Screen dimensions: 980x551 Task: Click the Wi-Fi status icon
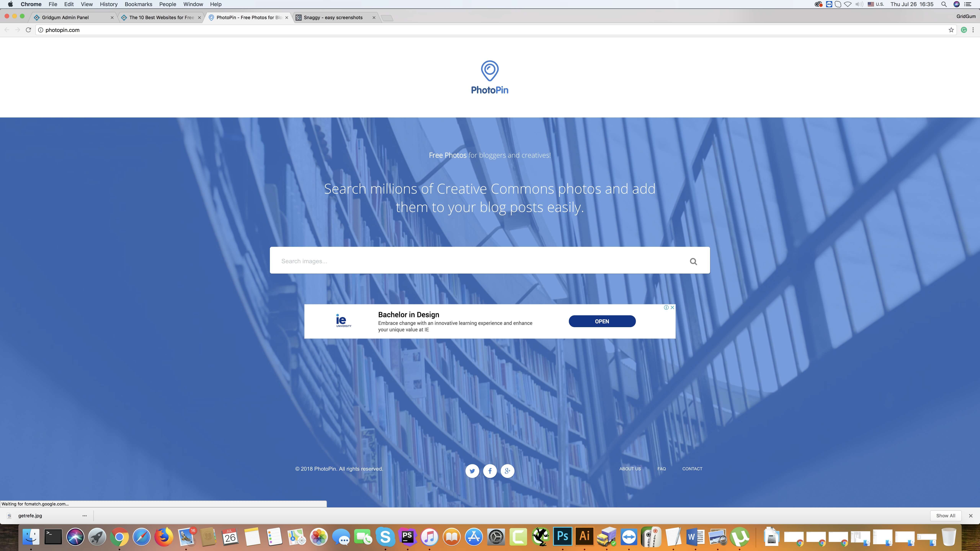coord(848,4)
